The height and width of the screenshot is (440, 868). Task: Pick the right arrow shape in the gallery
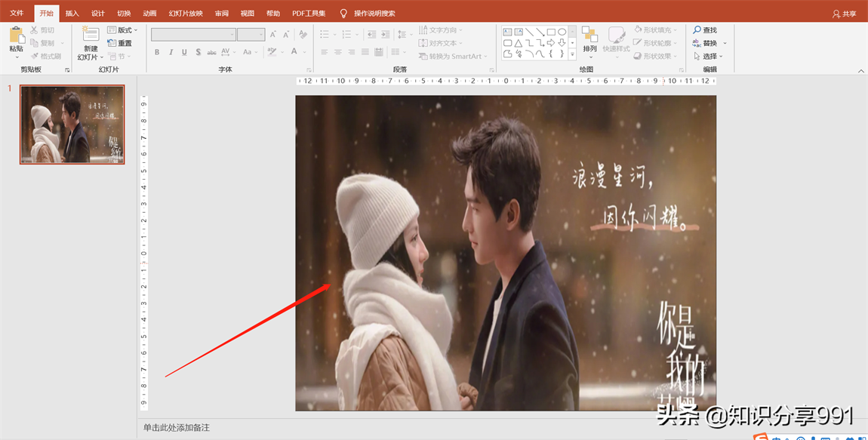point(551,43)
